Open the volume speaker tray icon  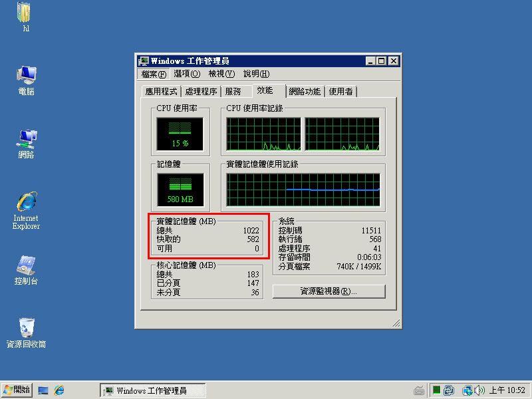pos(479,390)
